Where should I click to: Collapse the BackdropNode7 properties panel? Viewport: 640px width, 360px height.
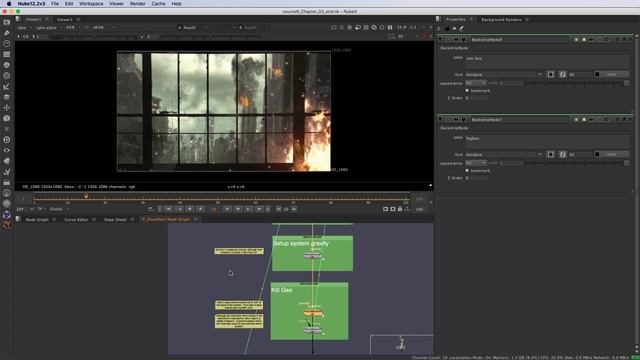[x=440, y=120]
